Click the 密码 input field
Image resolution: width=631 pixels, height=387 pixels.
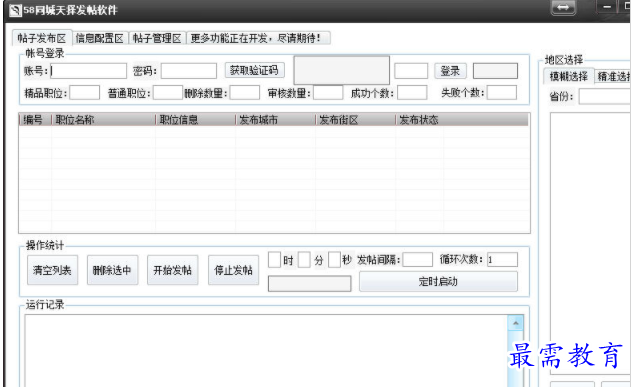tap(189, 71)
